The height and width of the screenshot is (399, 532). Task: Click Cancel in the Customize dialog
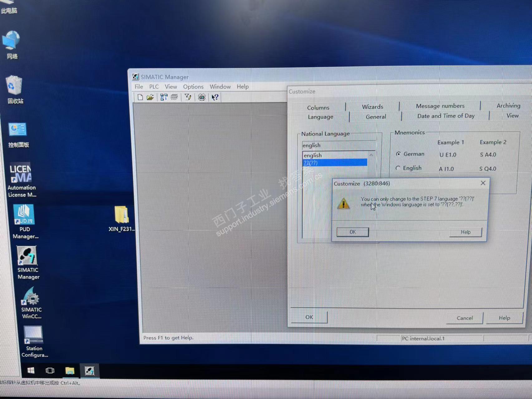coord(465,318)
